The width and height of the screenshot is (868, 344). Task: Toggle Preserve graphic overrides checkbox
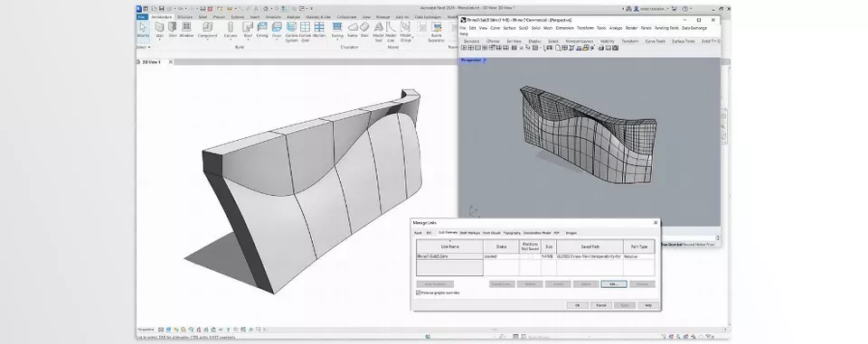coord(418,293)
